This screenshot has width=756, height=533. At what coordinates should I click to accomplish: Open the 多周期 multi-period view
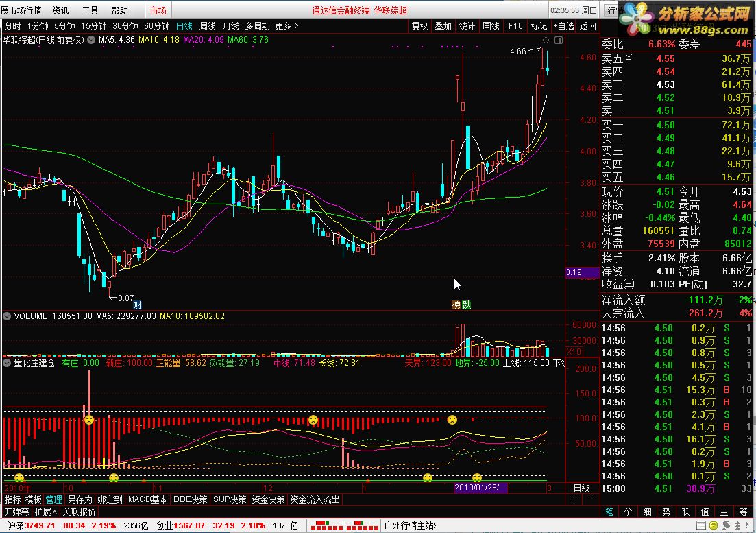(258, 26)
